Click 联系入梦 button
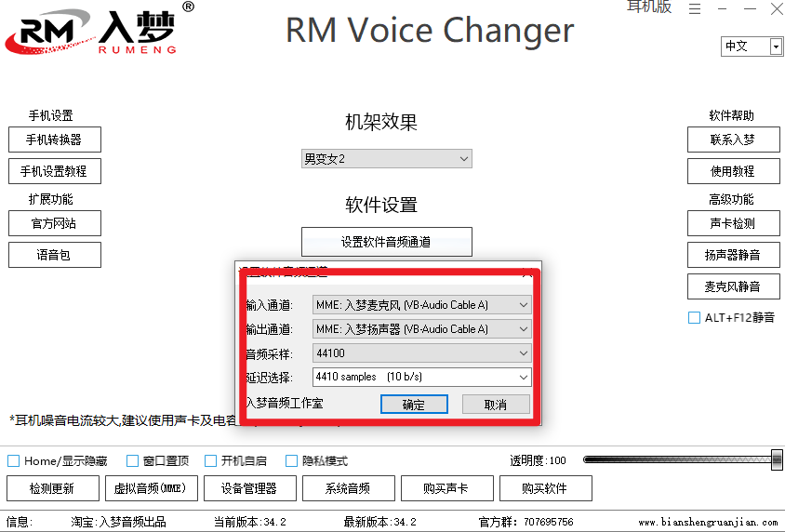The height and width of the screenshot is (532, 785). [x=734, y=140]
